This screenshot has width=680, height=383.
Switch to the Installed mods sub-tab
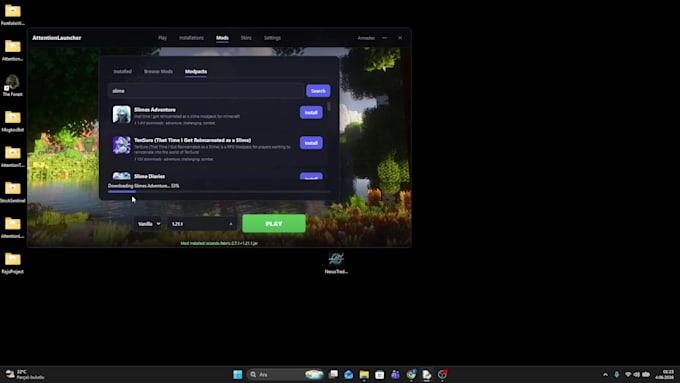[x=122, y=72]
